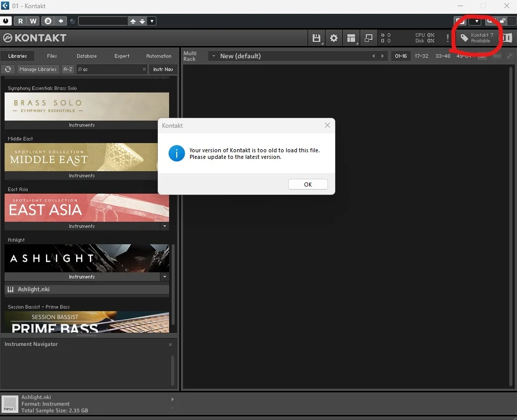Enable Read automation (R) button
Viewport: 517px width, 420px height.
tap(20, 21)
